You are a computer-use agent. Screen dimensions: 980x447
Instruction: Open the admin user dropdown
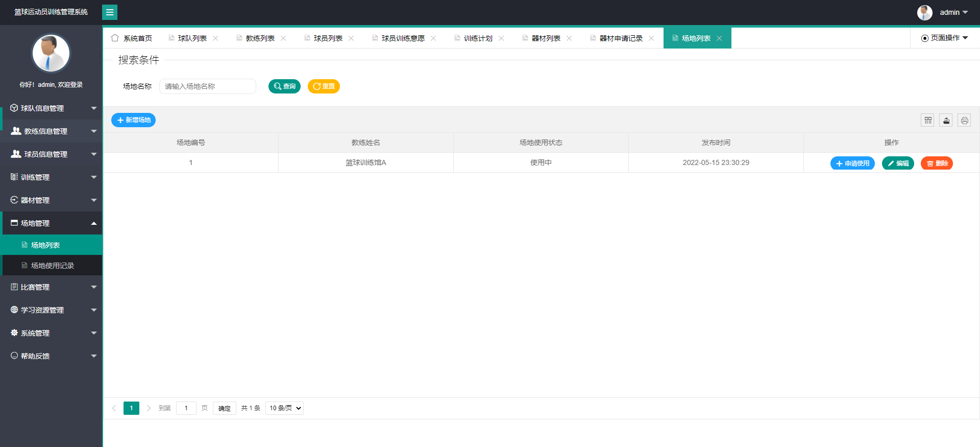[953, 12]
